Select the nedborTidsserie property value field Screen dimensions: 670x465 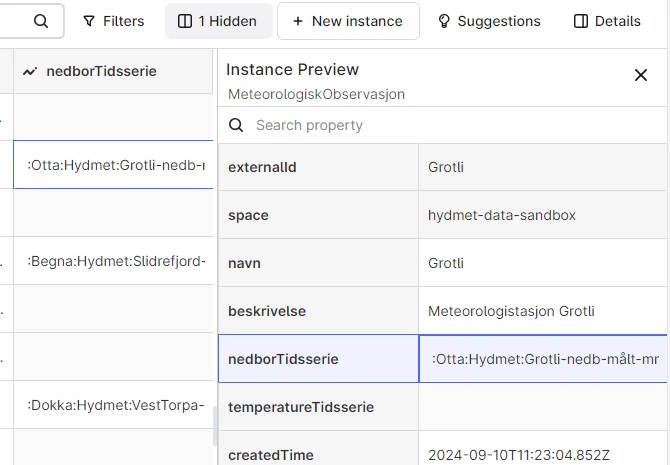coord(544,359)
